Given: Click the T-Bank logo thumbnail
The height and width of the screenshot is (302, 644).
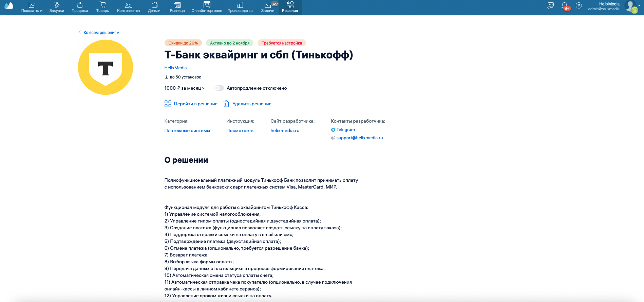Looking at the screenshot, I should (106, 67).
